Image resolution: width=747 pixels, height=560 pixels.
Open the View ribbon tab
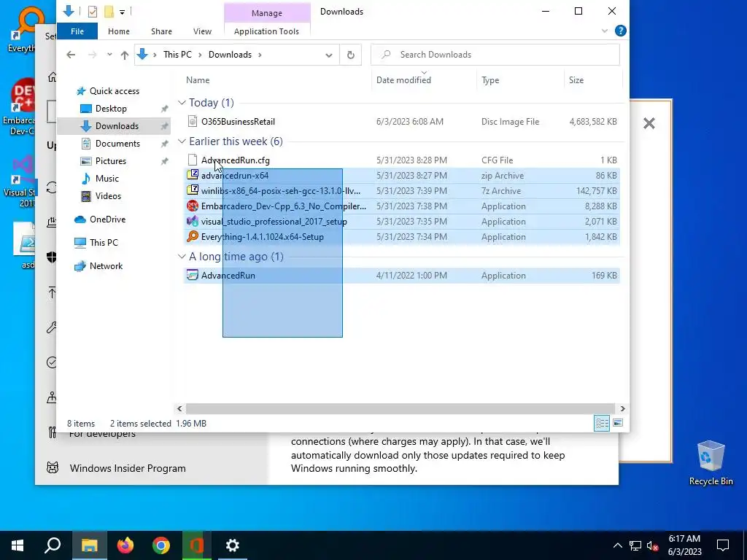(202, 31)
